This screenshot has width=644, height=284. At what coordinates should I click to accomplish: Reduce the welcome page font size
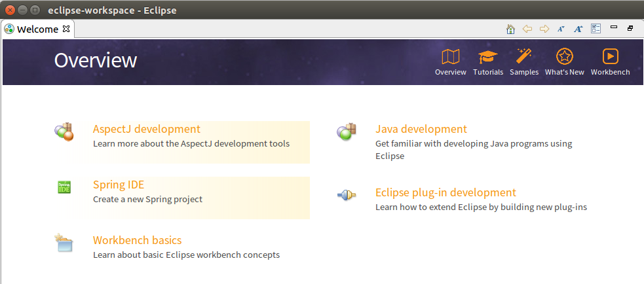tap(561, 29)
